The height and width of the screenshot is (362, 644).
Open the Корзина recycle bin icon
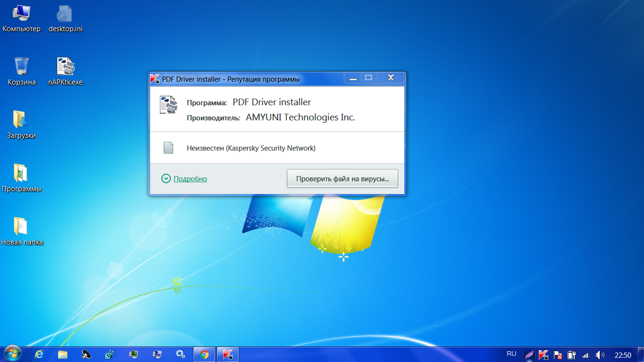coord(22,67)
